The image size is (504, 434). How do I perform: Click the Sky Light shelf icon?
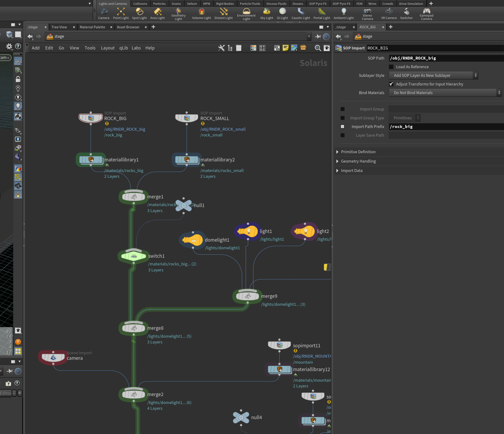coord(266,13)
